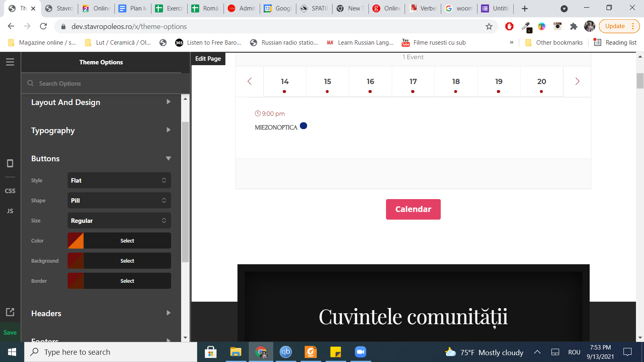Bookmark this page with star icon
This screenshot has height=362, width=644.
[x=489, y=27]
